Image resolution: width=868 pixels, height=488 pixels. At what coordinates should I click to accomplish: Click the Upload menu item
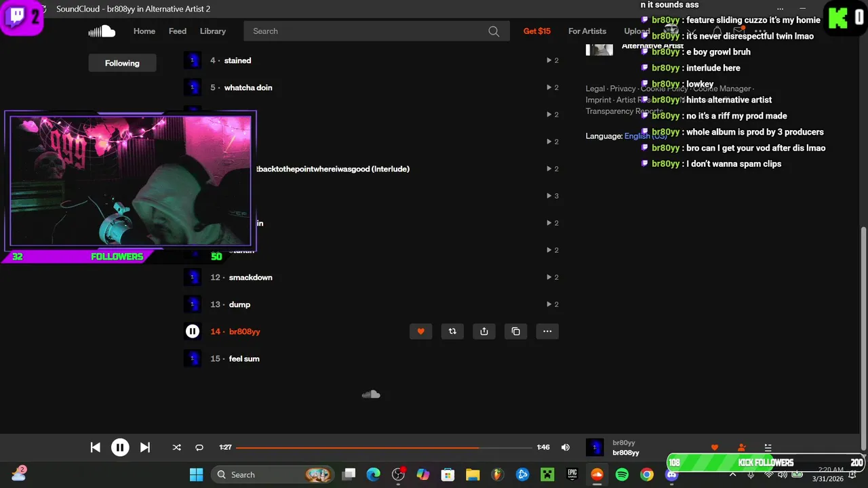(637, 31)
